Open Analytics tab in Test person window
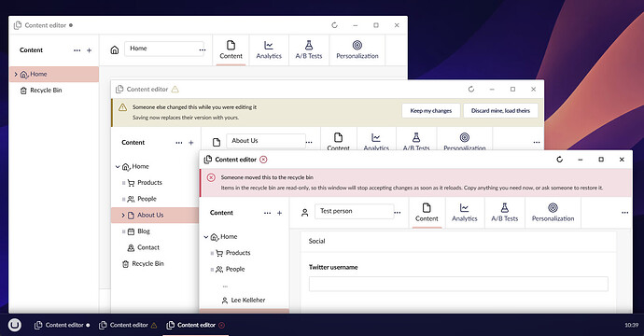 [465, 213]
